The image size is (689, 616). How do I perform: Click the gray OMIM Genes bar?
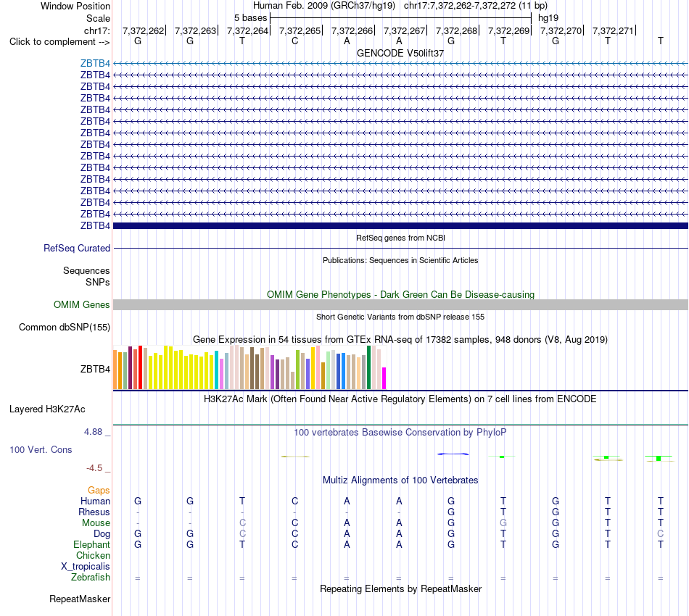pyautogui.click(x=400, y=304)
